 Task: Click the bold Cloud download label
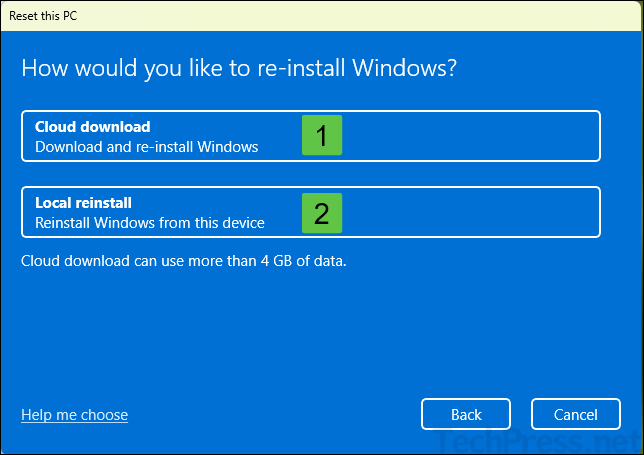[x=93, y=127]
